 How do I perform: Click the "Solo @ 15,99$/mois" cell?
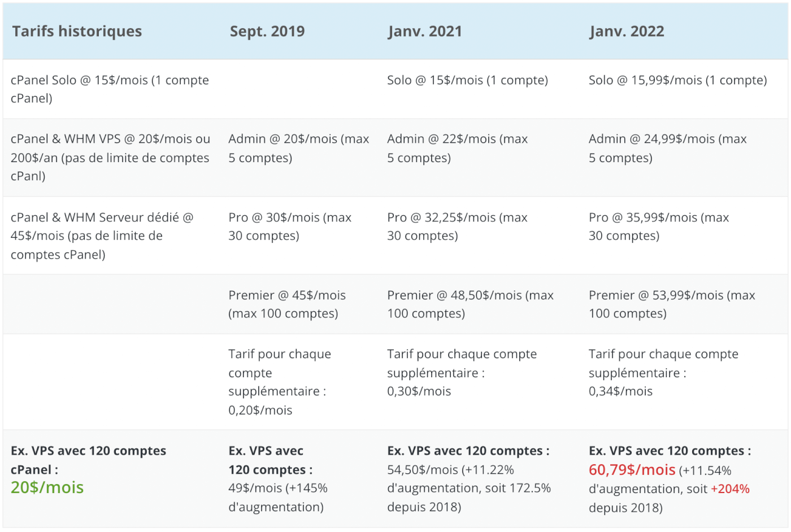click(x=677, y=80)
